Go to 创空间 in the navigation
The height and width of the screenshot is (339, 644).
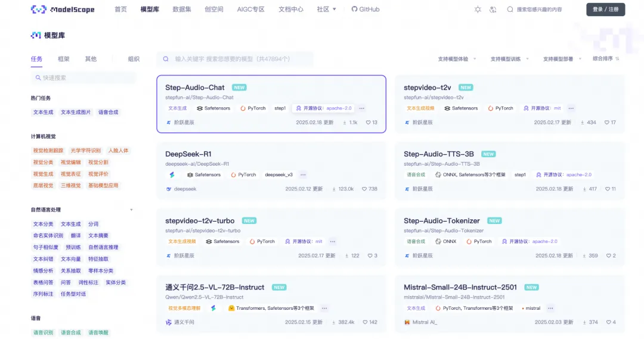(214, 9)
